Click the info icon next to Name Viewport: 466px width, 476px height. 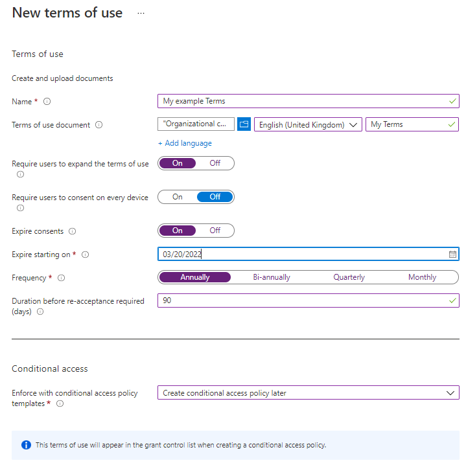[x=47, y=102]
